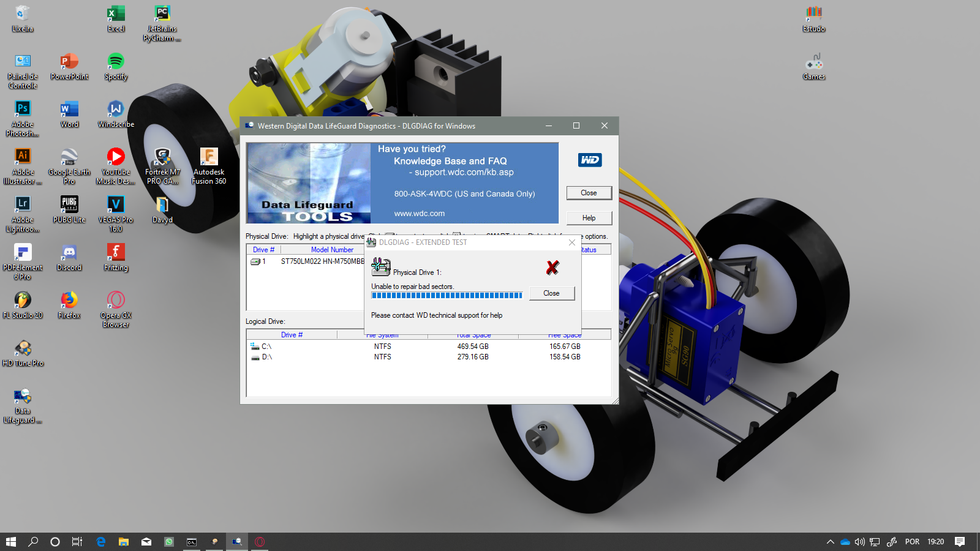980x551 pixels.
Task: Click the Help button in DLGDIAG
Action: (x=589, y=218)
